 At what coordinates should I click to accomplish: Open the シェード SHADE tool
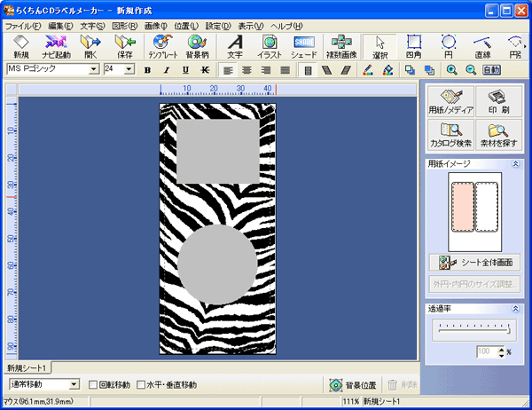coord(304,47)
